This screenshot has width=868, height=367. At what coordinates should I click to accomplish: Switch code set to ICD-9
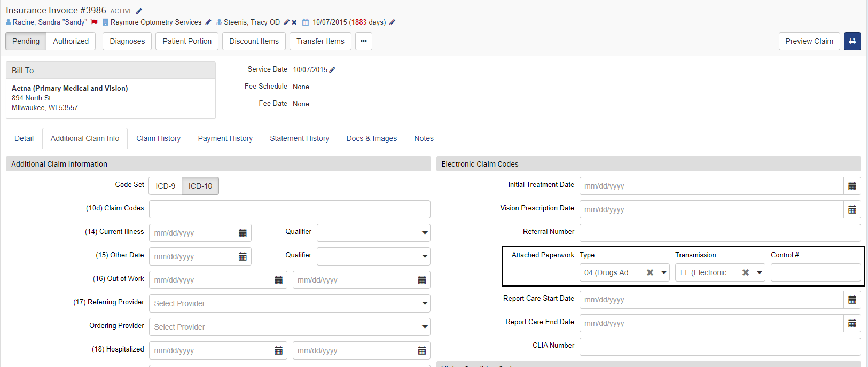click(x=165, y=186)
